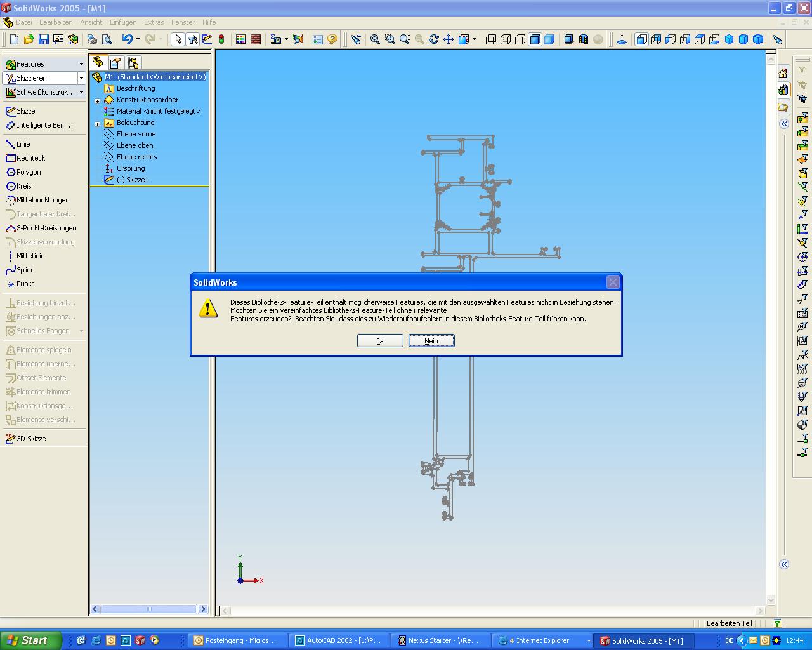Click the Rebuild traffic light icon
812x650 pixels.
[221, 39]
